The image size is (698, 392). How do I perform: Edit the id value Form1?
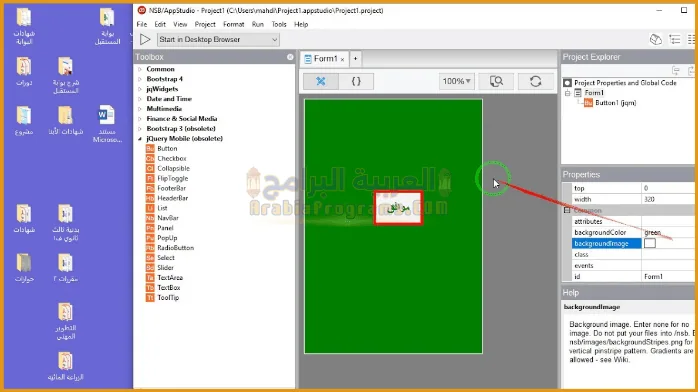669,277
